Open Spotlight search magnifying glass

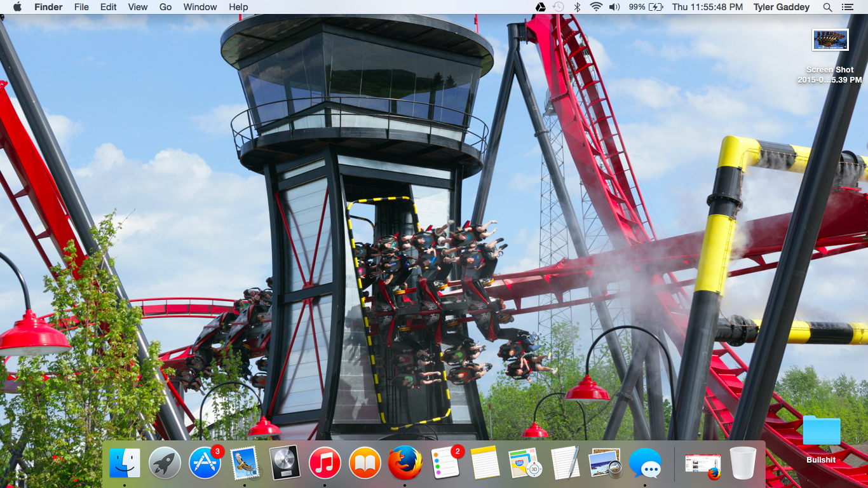tap(827, 7)
